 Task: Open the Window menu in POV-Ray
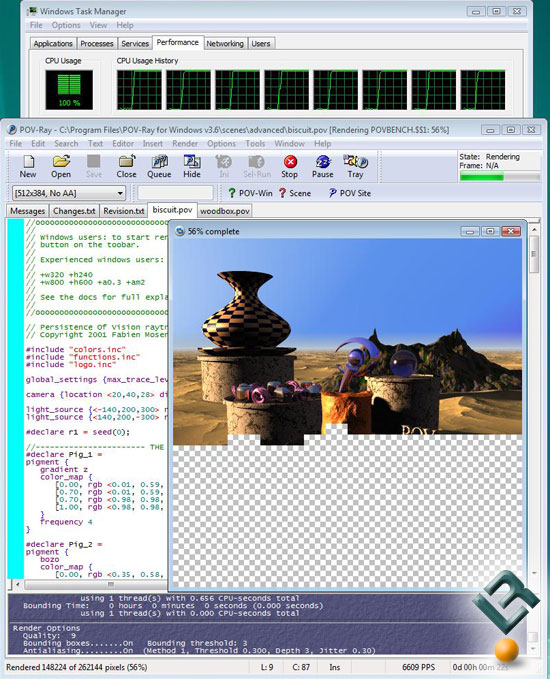[289, 143]
